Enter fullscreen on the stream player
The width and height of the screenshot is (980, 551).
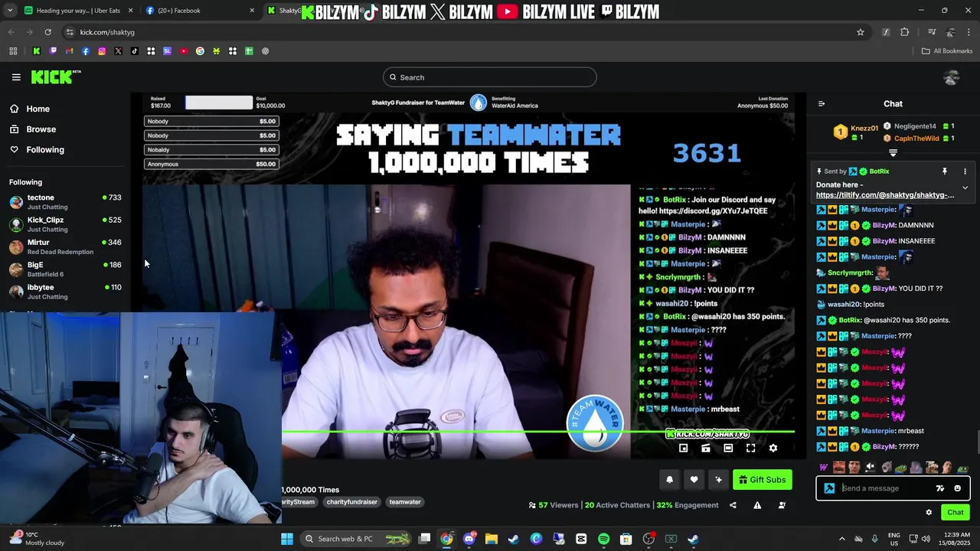pos(750,448)
